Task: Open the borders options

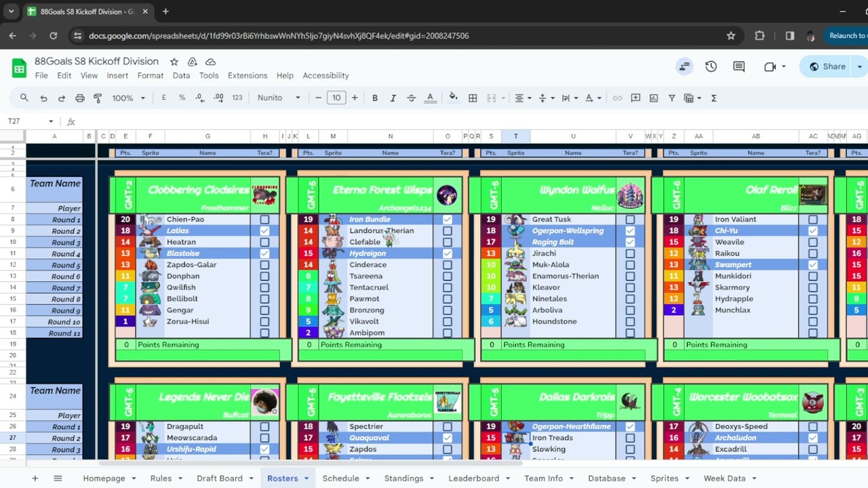Action: click(x=473, y=98)
